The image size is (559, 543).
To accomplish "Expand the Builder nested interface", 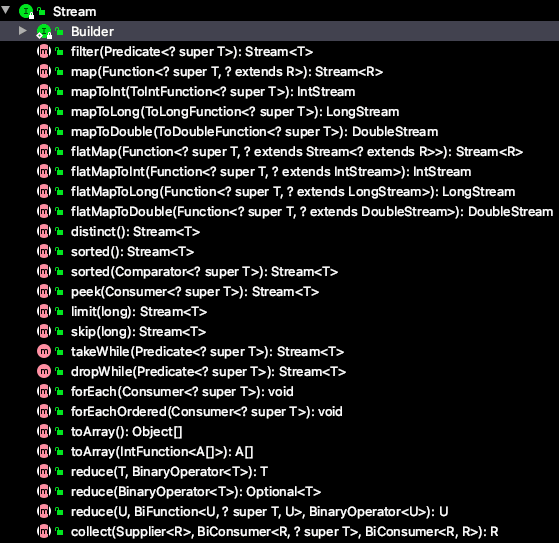I will (23, 31).
